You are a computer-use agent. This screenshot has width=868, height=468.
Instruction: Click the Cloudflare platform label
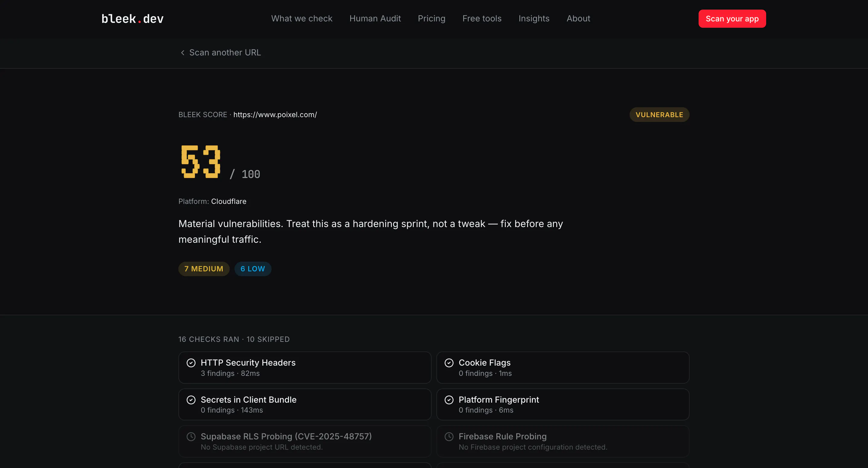point(228,201)
